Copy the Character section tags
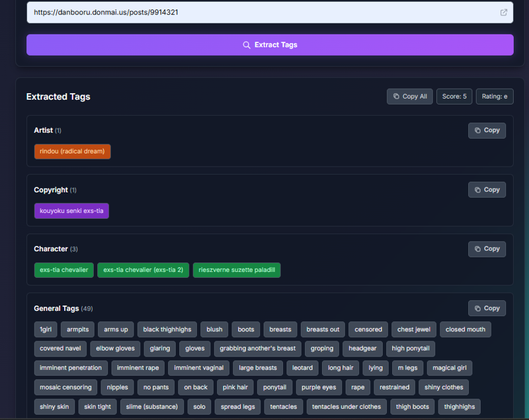The image size is (529, 420). pos(487,249)
